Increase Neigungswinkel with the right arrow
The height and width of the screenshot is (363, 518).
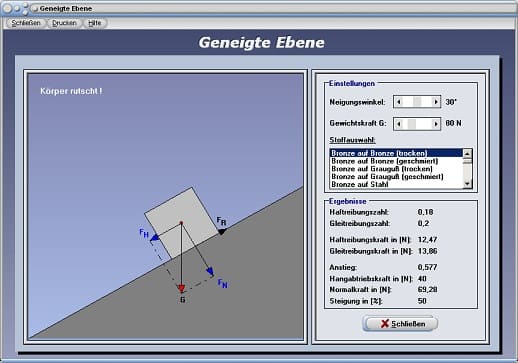(436, 102)
